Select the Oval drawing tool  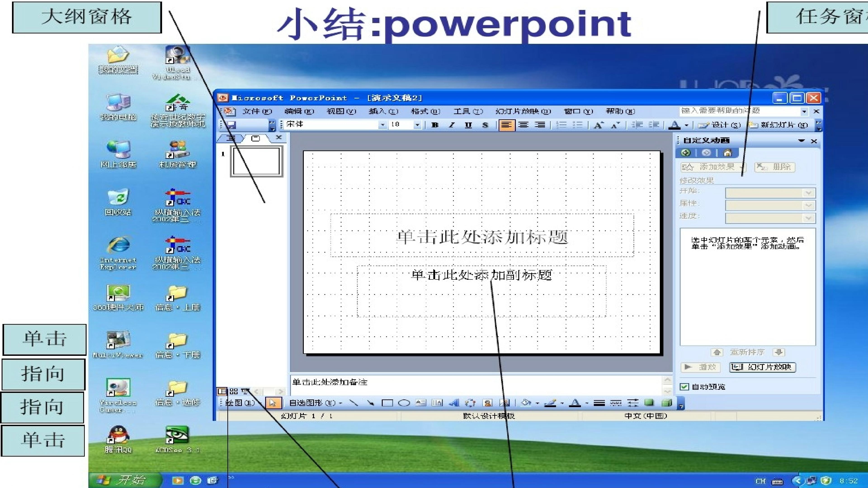404,403
